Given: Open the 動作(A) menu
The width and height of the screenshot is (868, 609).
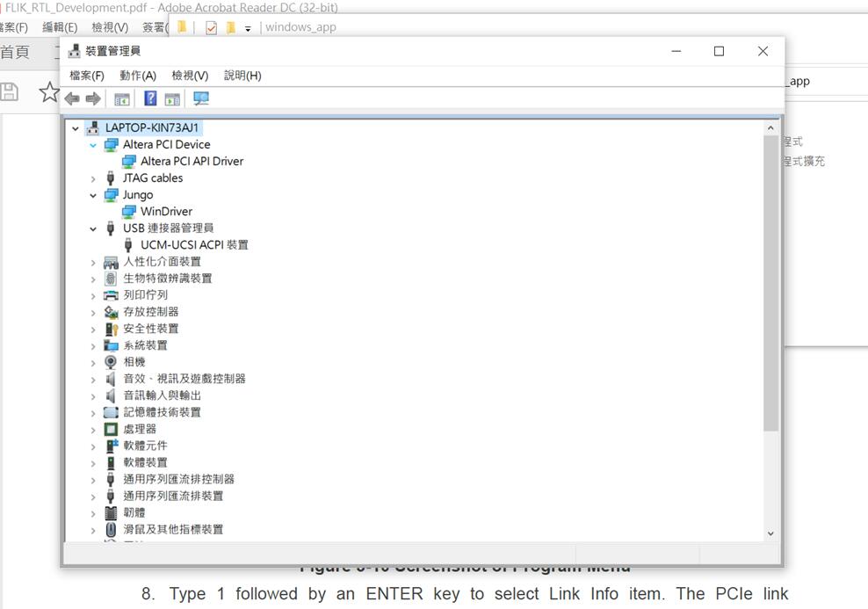Looking at the screenshot, I should tap(138, 76).
